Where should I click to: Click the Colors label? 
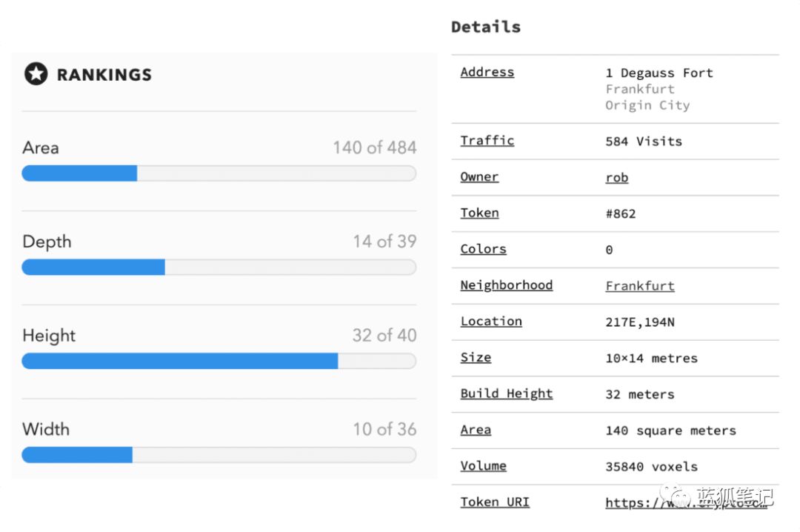tap(483, 249)
